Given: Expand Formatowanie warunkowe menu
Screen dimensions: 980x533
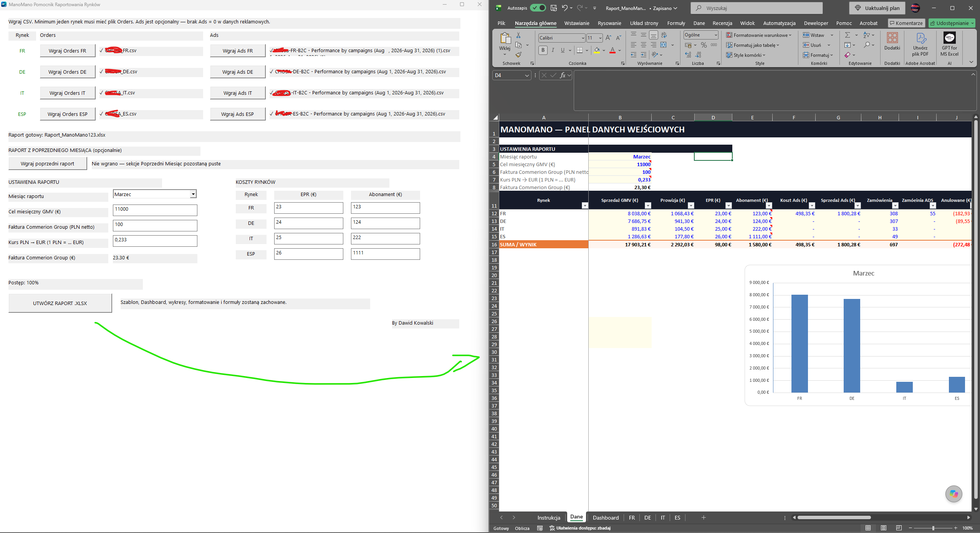Looking at the screenshot, I should [759, 35].
